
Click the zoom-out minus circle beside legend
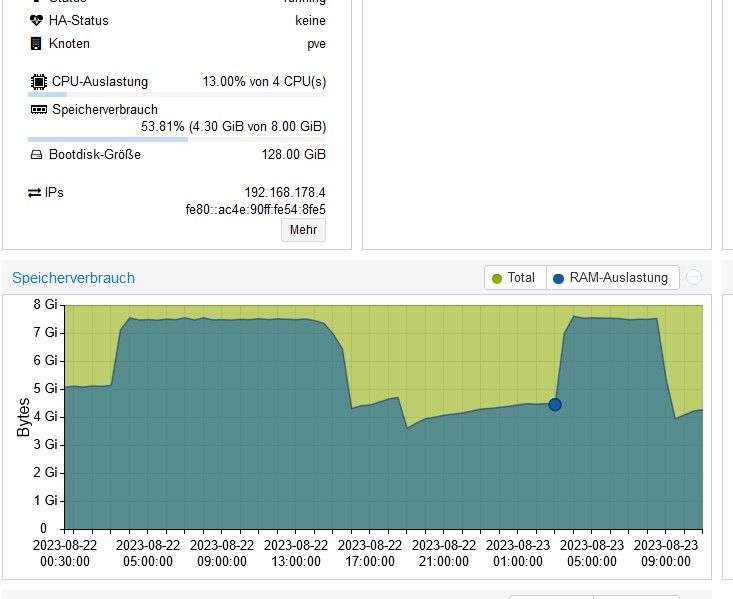click(x=694, y=277)
